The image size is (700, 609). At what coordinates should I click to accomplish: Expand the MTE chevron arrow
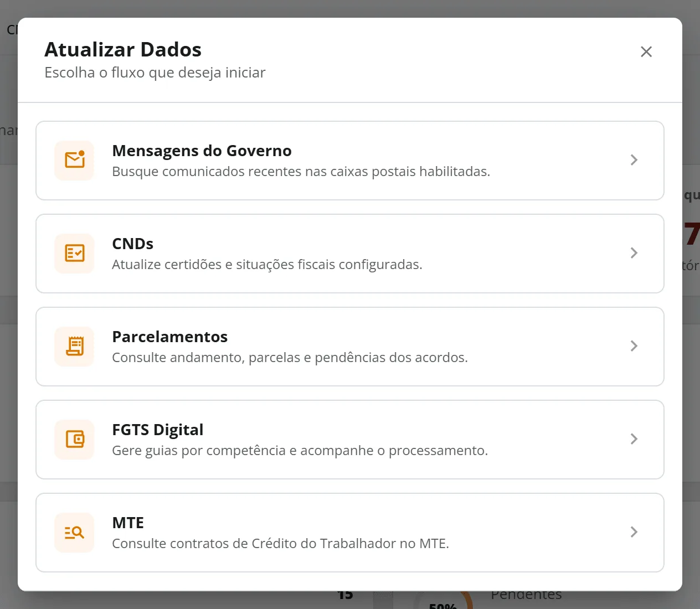click(x=634, y=532)
